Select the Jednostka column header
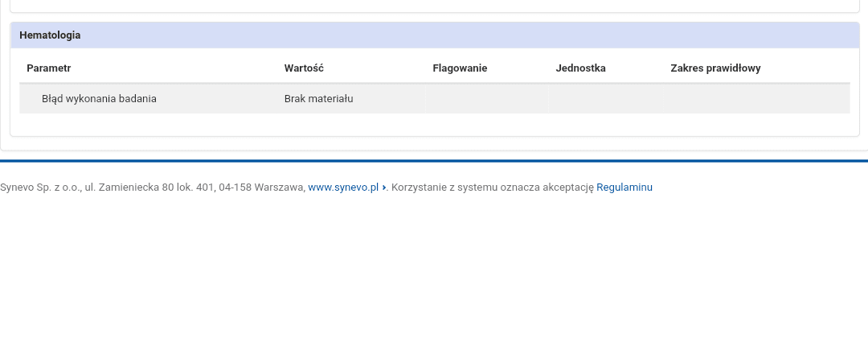Screen dimensions: 868x338 coord(580,68)
